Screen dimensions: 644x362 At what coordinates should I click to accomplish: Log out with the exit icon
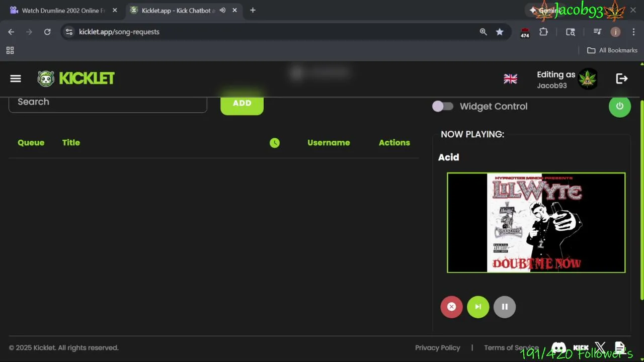(622, 78)
